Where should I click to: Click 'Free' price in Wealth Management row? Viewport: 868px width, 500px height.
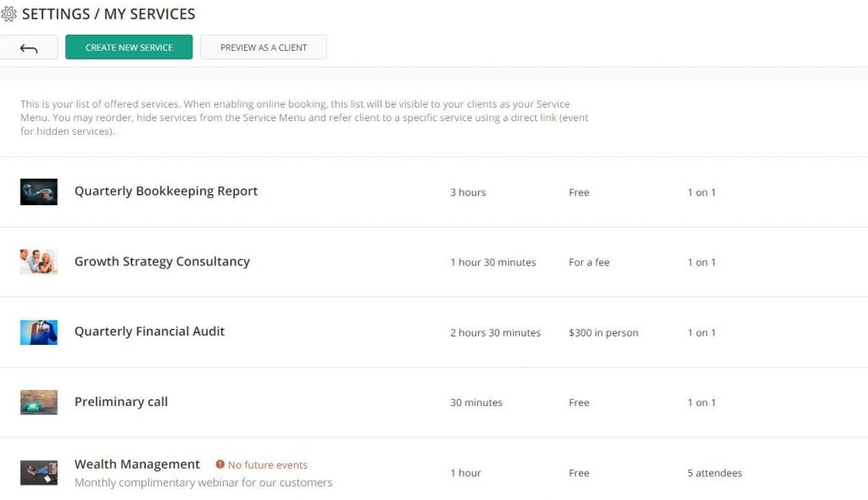[x=579, y=473]
